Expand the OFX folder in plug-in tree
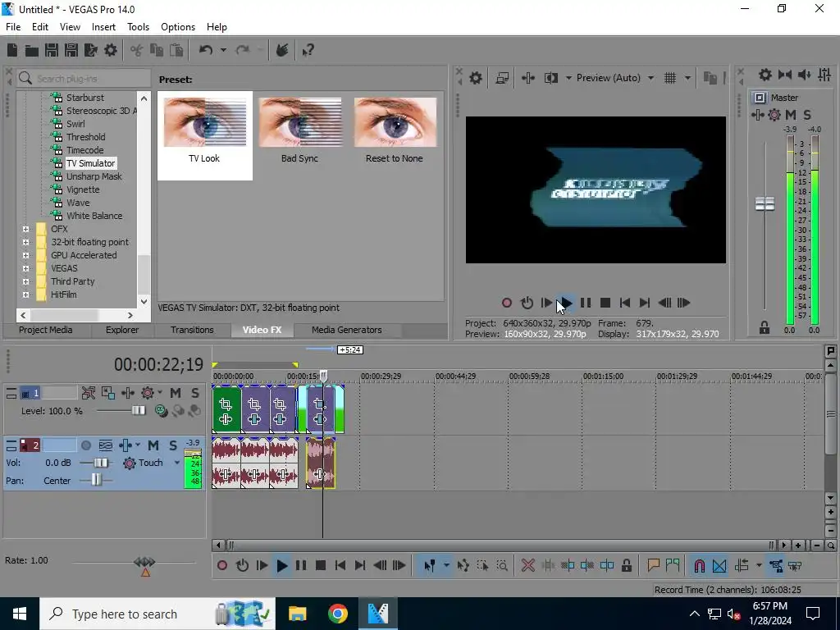This screenshot has height=630, width=840. (x=25, y=230)
